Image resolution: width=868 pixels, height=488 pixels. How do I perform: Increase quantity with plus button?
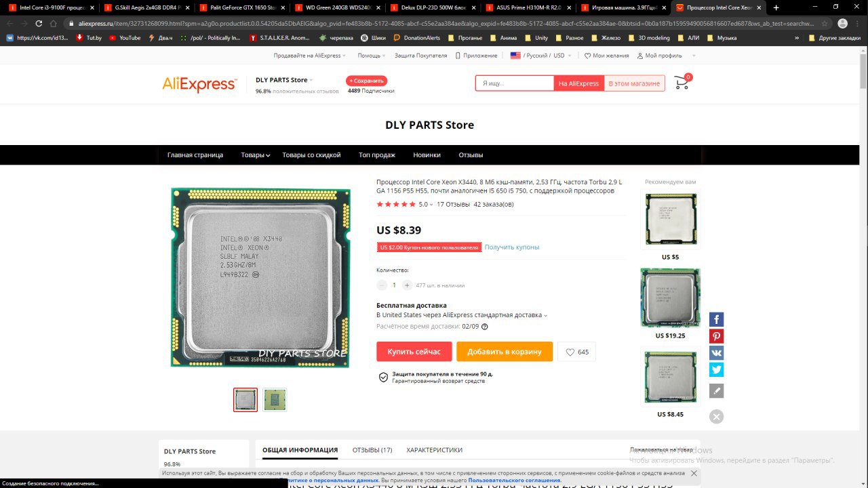[407, 285]
